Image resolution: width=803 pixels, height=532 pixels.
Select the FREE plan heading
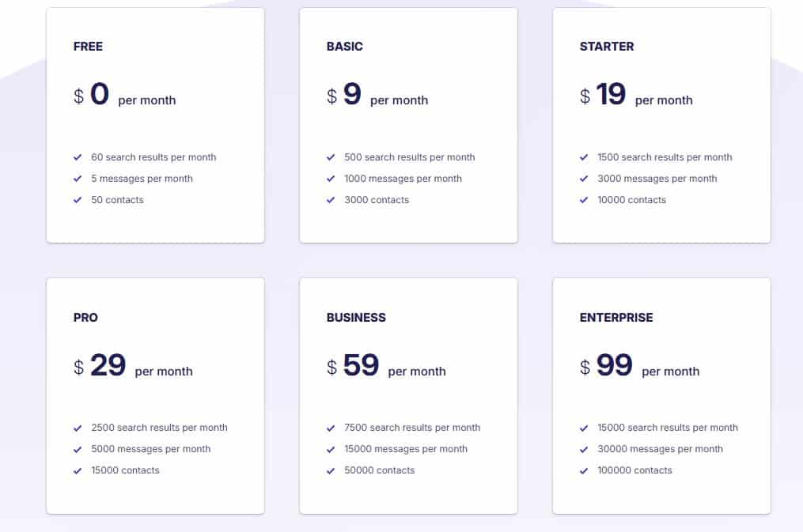pyautogui.click(x=88, y=47)
